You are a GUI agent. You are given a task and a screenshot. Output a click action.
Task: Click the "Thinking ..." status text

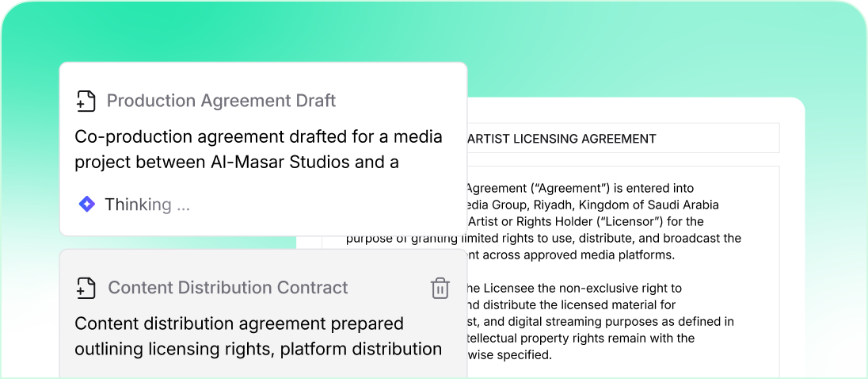(147, 205)
